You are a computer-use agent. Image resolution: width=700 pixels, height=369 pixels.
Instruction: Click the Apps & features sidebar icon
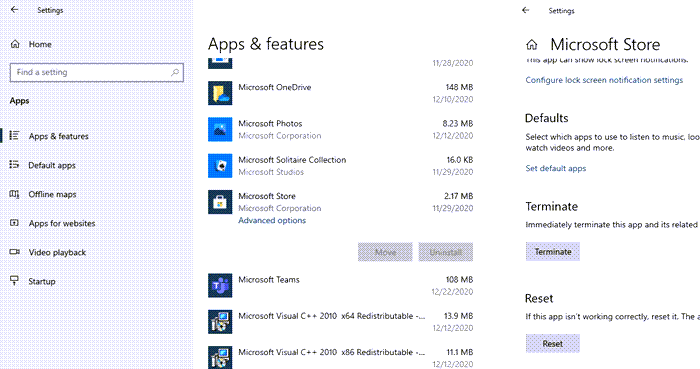coord(14,136)
